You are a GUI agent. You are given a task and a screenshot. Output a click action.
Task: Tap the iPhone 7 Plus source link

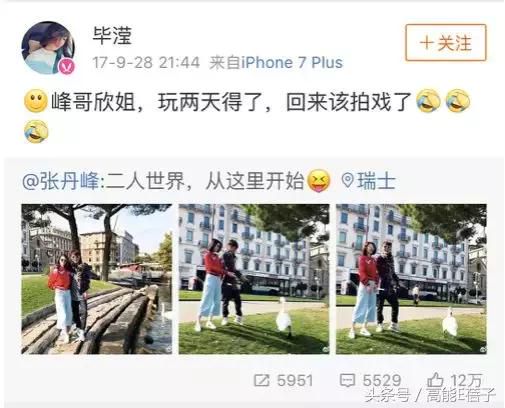point(292,63)
